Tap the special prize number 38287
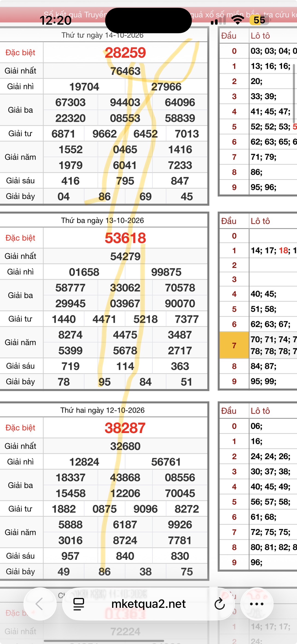This screenshot has width=297, height=644. (125, 428)
